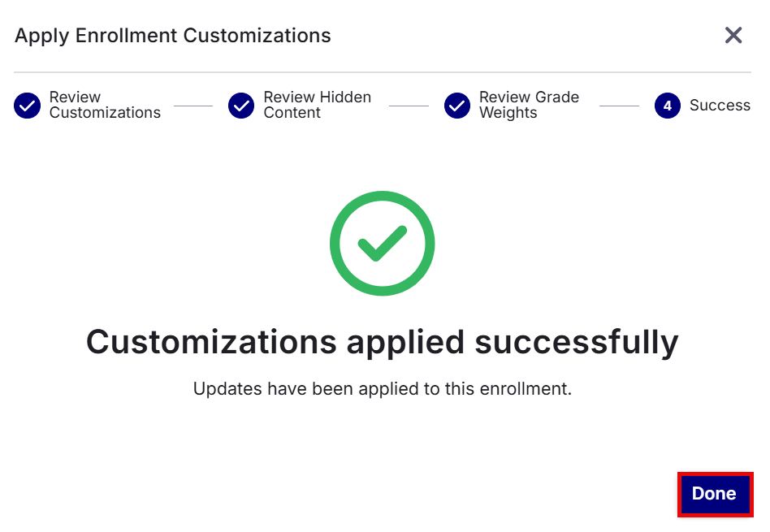Click the Success step label
Viewport: 770px width, 532px height.
click(720, 105)
